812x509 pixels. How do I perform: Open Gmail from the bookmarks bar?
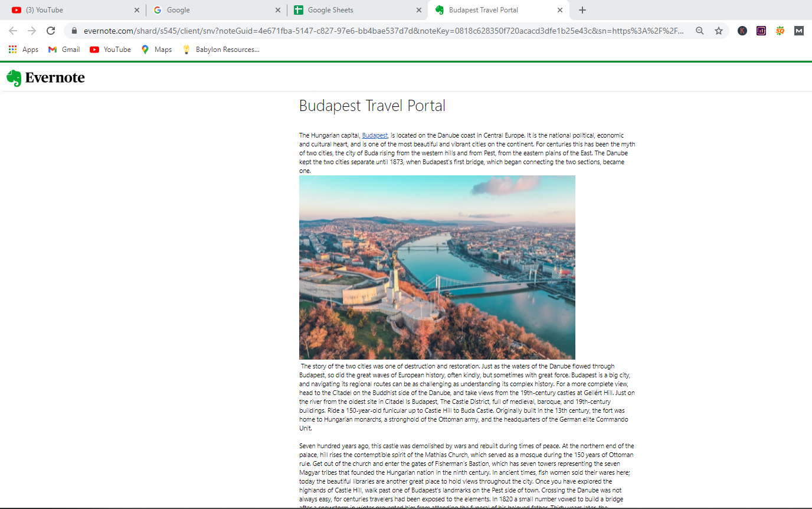(63, 49)
